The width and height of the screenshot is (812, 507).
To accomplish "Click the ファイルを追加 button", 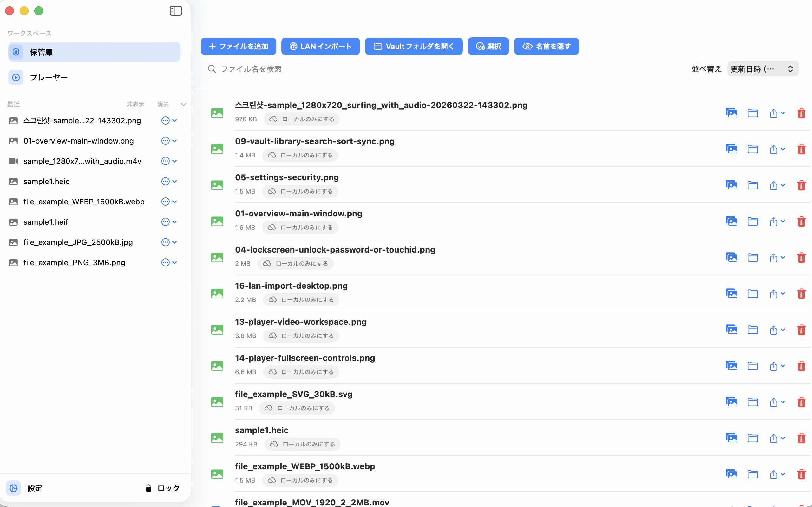I will click(x=238, y=46).
